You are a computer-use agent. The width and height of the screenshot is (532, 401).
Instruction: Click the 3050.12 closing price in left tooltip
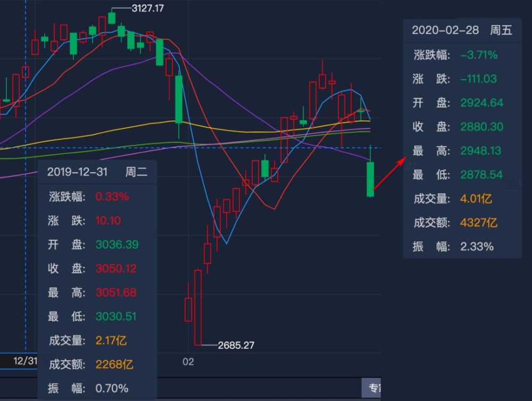116,268
